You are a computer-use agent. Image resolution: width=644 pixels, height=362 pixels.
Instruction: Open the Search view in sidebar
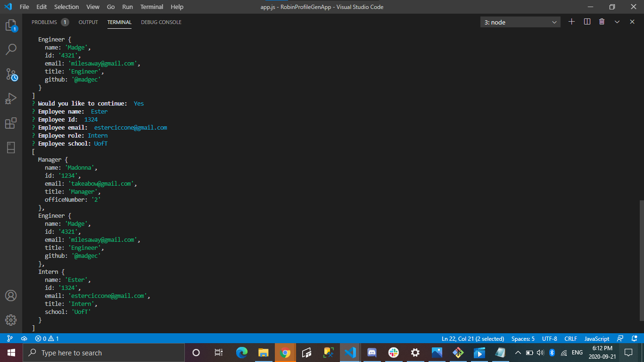point(11,49)
